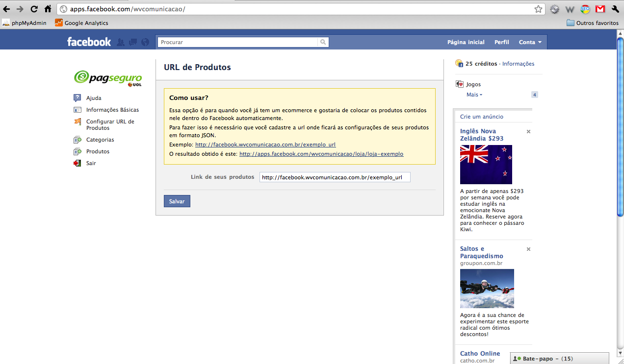Open the friend requests icon
The image size is (624, 364).
click(x=121, y=42)
